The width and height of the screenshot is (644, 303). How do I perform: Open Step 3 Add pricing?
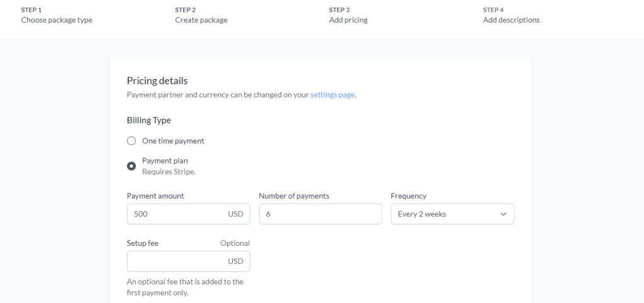348,15
